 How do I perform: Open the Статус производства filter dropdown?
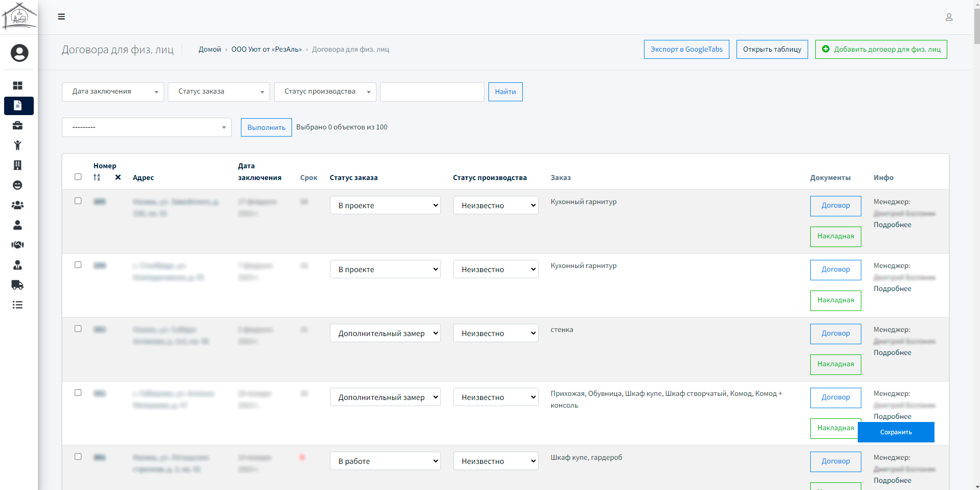point(325,92)
